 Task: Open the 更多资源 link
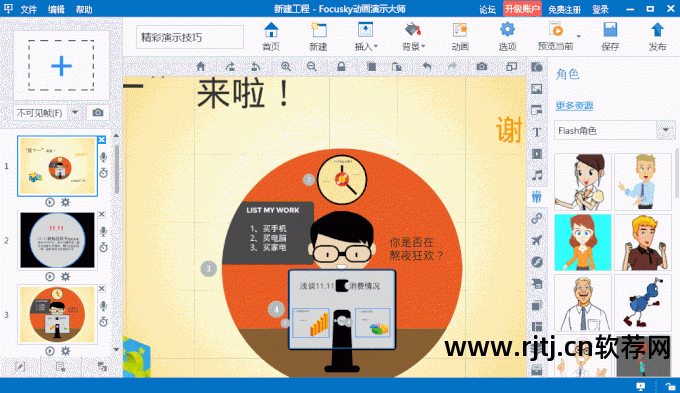(x=574, y=105)
